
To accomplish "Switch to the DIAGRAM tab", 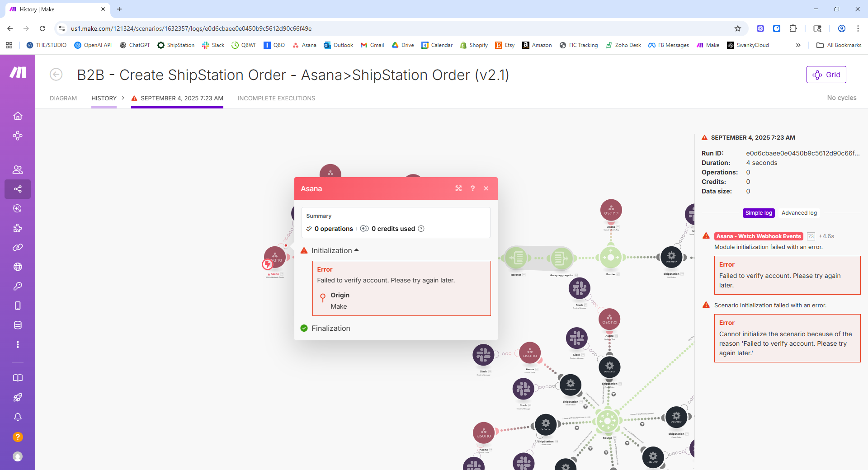I will click(63, 98).
